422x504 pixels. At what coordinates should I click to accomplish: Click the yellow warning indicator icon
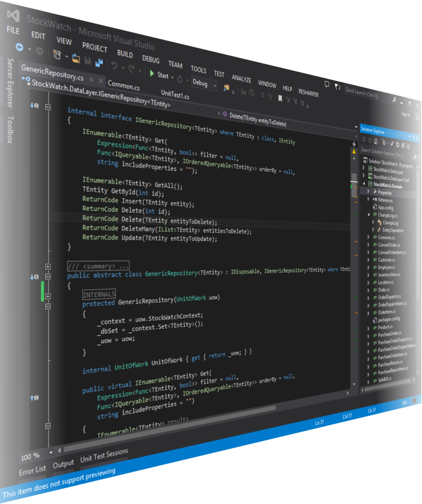(x=354, y=151)
